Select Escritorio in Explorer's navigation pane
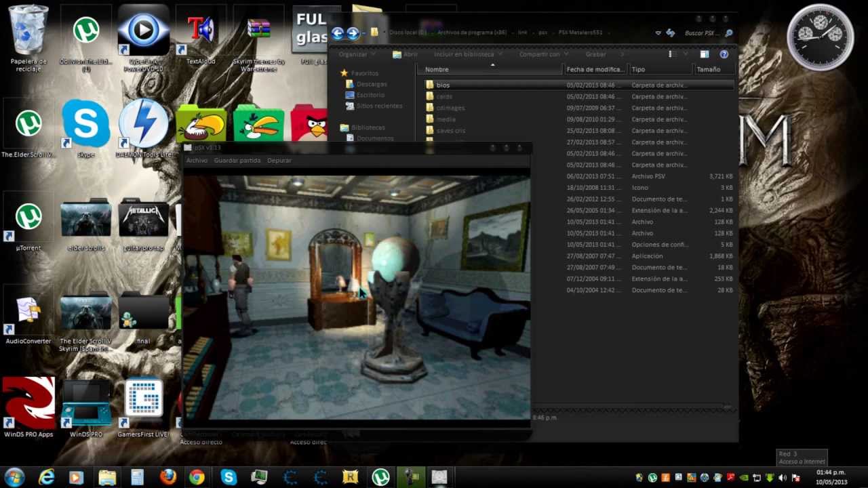The width and height of the screenshot is (868, 488). click(371, 95)
